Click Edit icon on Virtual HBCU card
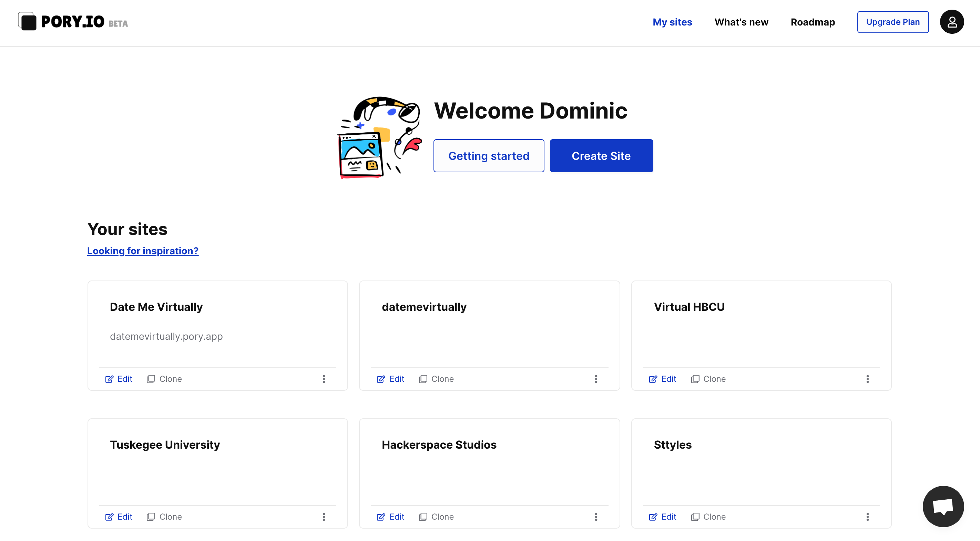The image size is (980, 541). (653, 379)
